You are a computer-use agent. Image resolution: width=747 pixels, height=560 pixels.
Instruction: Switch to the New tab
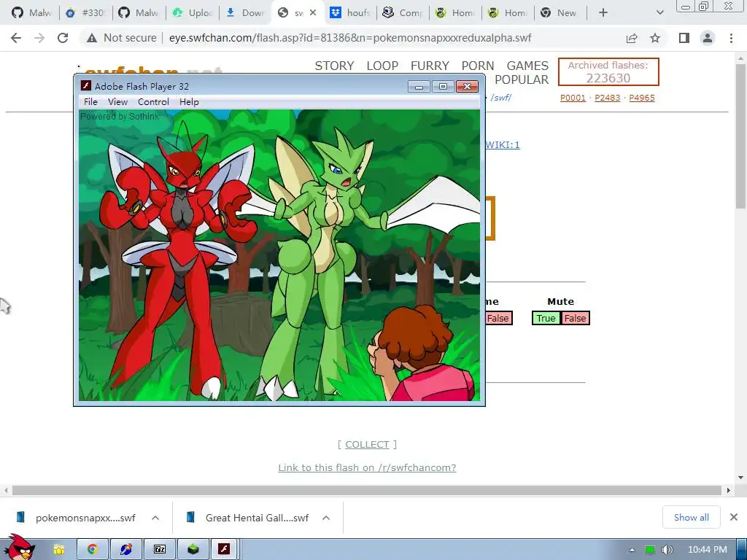(x=560, y=13)
